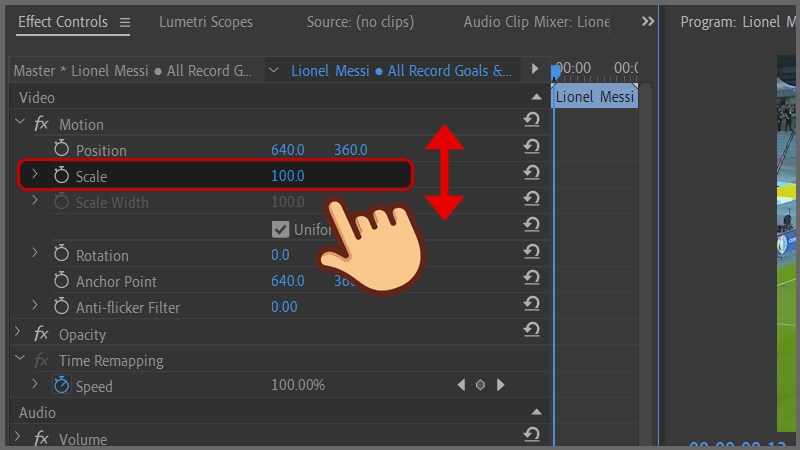The image size is (800, 450).
Task: Toggle the Scale animation stopwatch
Action: coord(61,174)
